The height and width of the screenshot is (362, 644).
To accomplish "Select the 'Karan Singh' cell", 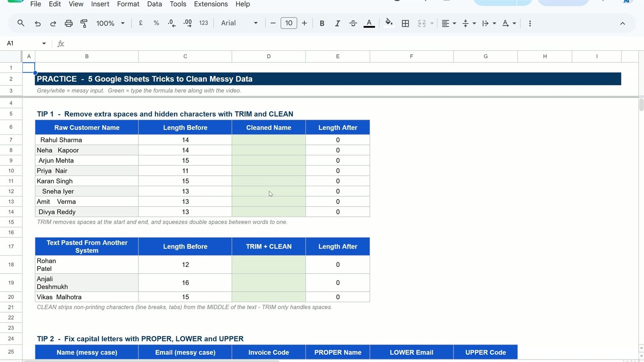I will 87,181.
